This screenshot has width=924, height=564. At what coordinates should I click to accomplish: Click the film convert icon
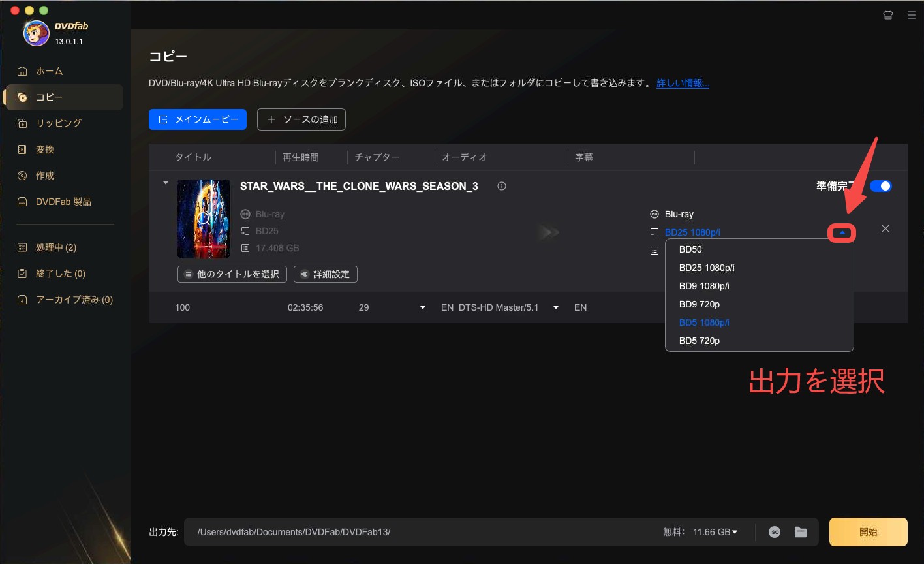(22, 149)
